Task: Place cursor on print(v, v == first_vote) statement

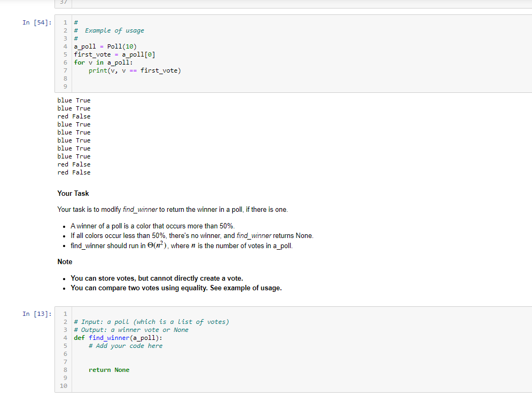Action: 135,71
